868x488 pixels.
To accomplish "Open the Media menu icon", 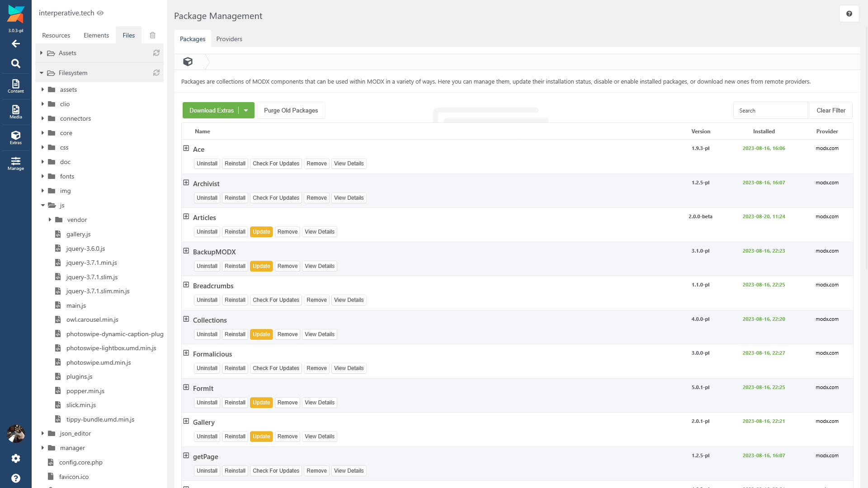I will point(16,112).
